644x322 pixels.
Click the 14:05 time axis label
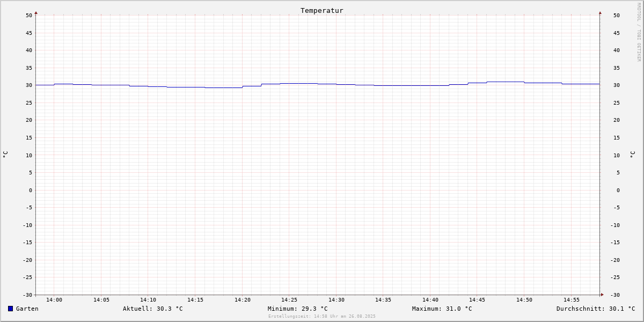pyautogui.click(x=101, y=299)
